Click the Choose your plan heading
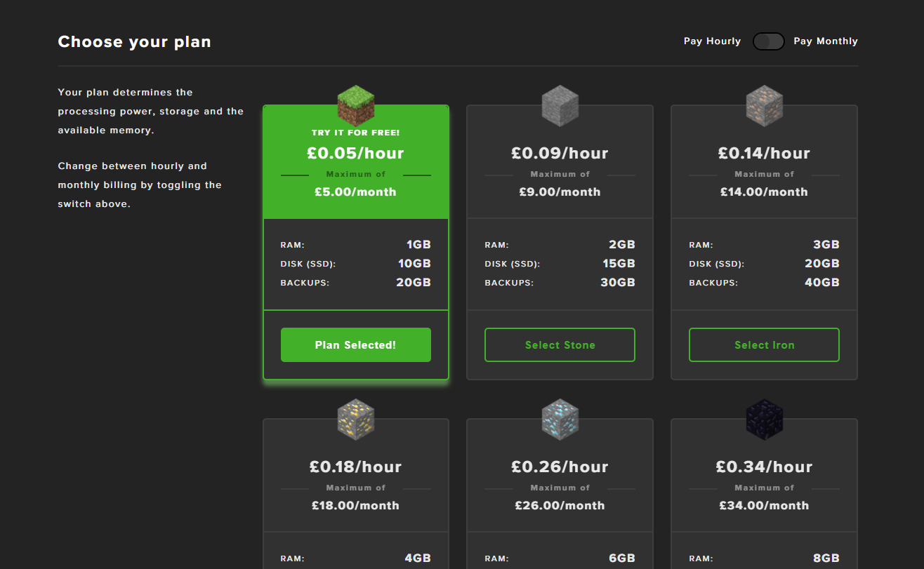 pyautogui.click(x=134, y=41)
